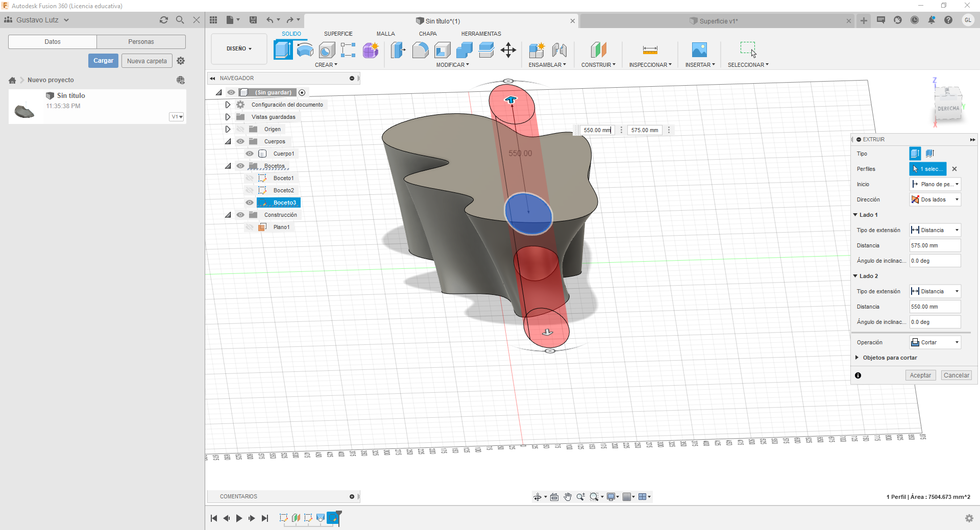980x530 pixels.
Task: Toggle visibility of Boceto1
Action: tap(250, 178)
